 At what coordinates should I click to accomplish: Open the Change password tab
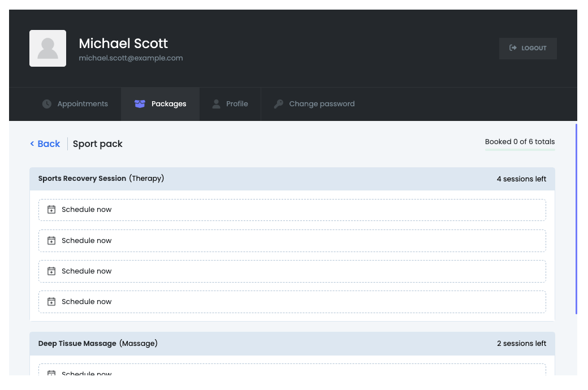click(x=322, y=104)
